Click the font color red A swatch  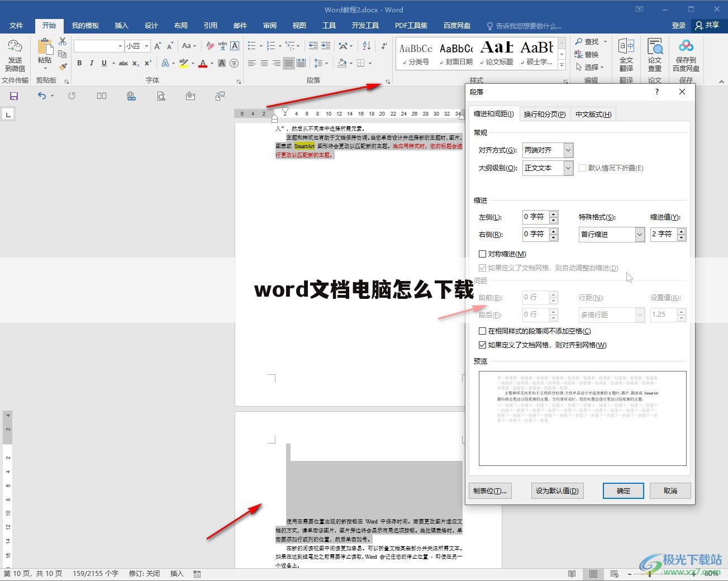click(203, 63)
